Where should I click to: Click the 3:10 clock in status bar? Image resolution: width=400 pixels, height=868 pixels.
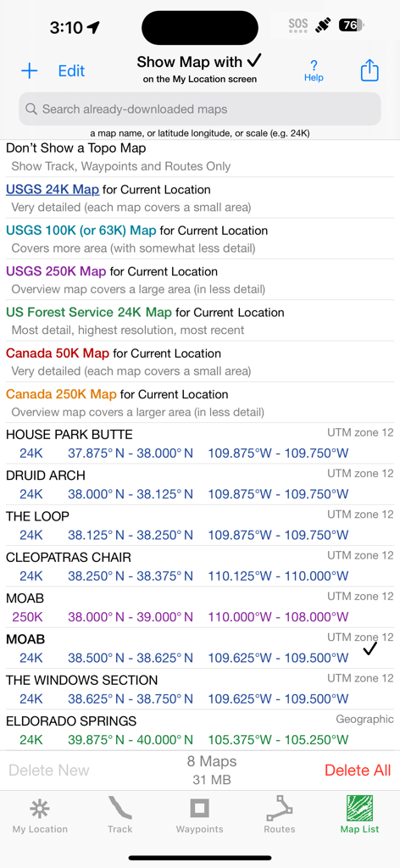[66, 27]
